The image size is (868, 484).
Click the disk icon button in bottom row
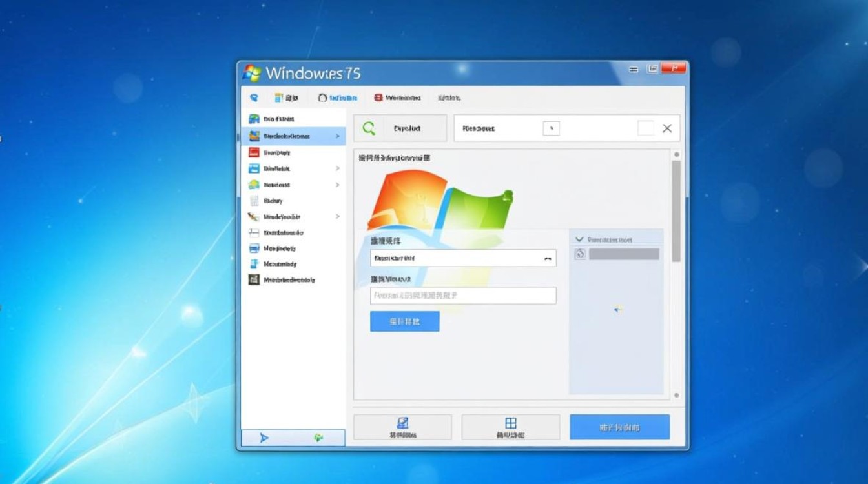click(402, 427)
